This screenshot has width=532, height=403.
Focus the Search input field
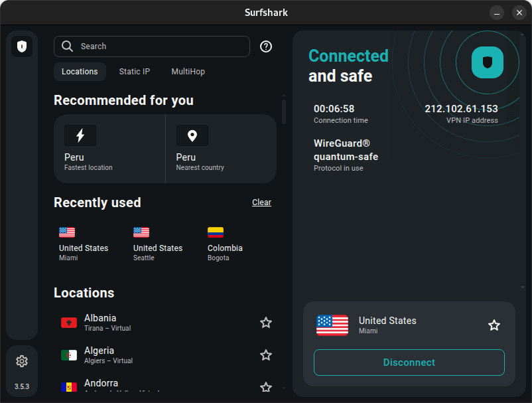[152, 46]
